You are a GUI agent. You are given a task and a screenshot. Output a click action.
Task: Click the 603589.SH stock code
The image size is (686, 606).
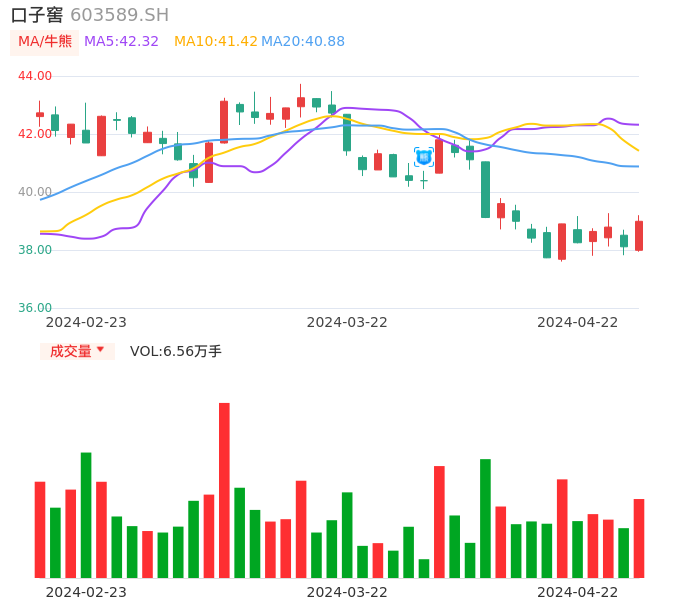[119, 15]
